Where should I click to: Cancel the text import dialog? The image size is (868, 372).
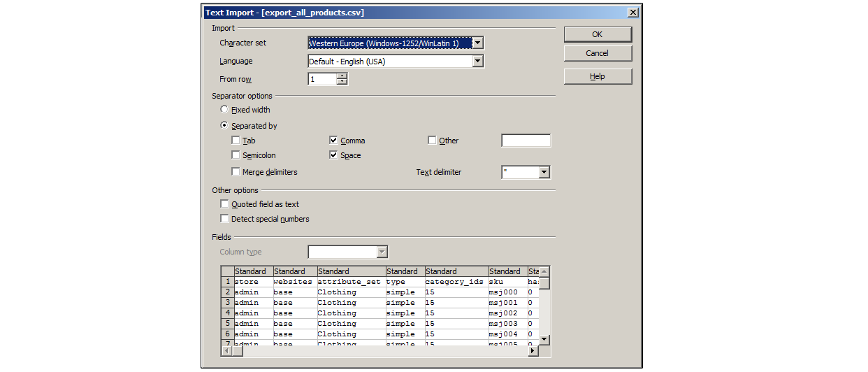pos(598,53)
